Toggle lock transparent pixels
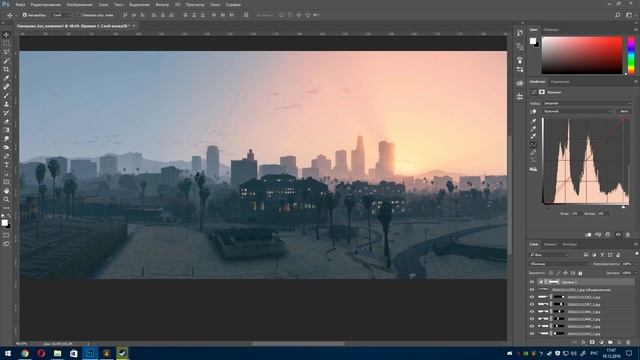The height and width of the screenshot is (360, 640). (x=551, y=273)
